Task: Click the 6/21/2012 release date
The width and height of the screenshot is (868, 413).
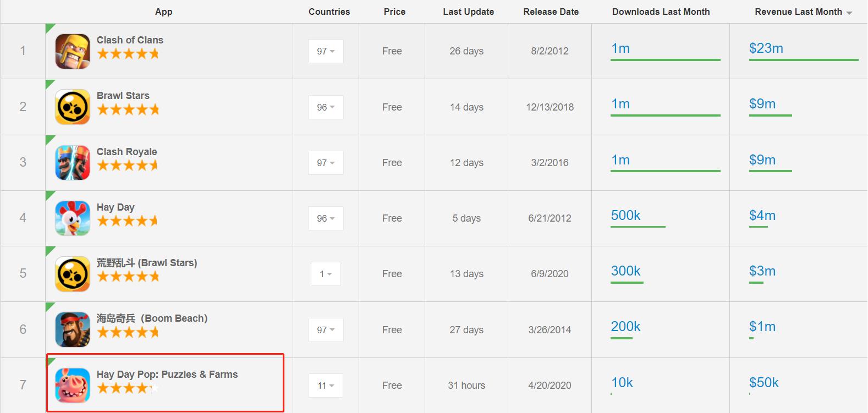Action: pos(550,218)
